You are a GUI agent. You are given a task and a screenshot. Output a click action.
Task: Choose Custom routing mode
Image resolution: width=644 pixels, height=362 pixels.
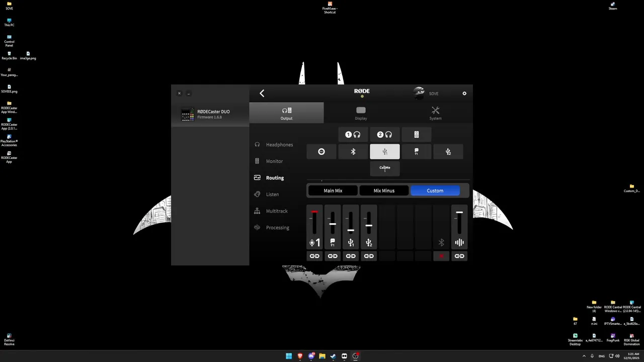[x=435, y=191]
